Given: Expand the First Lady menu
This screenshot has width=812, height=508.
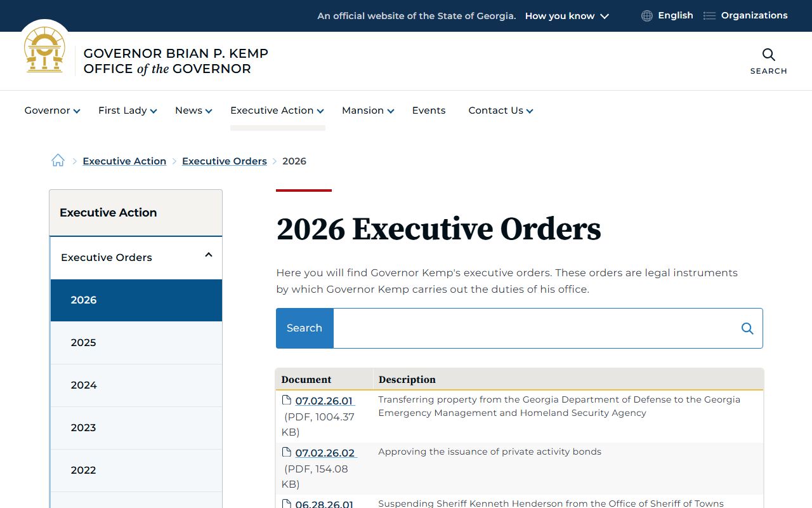Looking at the screenshot, I should pos(128,110).
